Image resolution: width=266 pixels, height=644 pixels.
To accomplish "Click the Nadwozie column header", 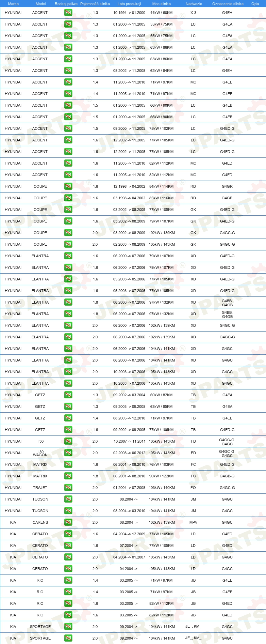I will point(194,4).
